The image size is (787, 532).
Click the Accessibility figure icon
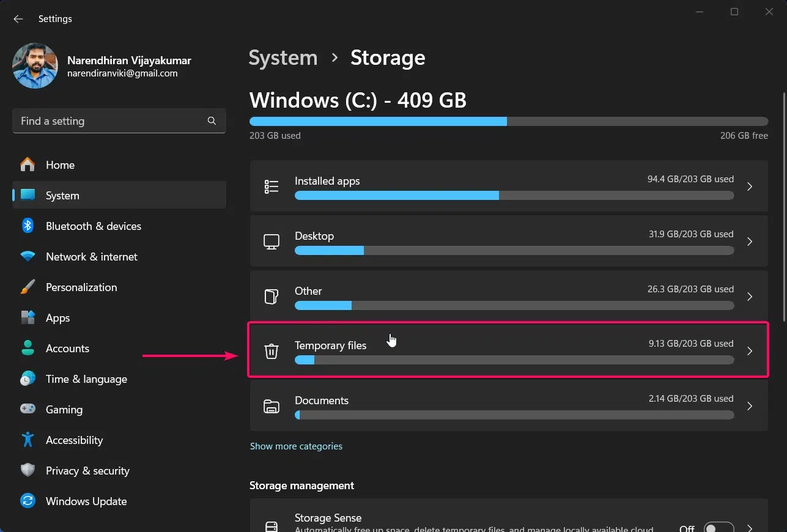[28, 440]
